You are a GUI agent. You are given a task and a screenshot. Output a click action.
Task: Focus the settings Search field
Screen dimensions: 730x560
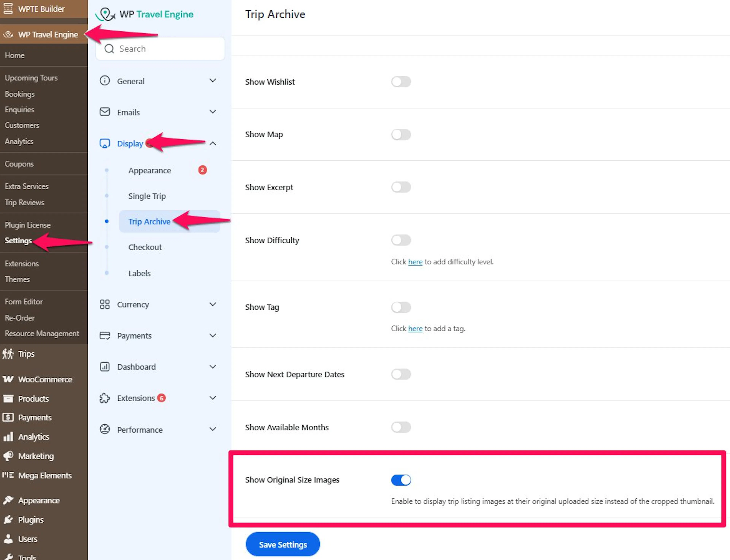tap(160, 49)
